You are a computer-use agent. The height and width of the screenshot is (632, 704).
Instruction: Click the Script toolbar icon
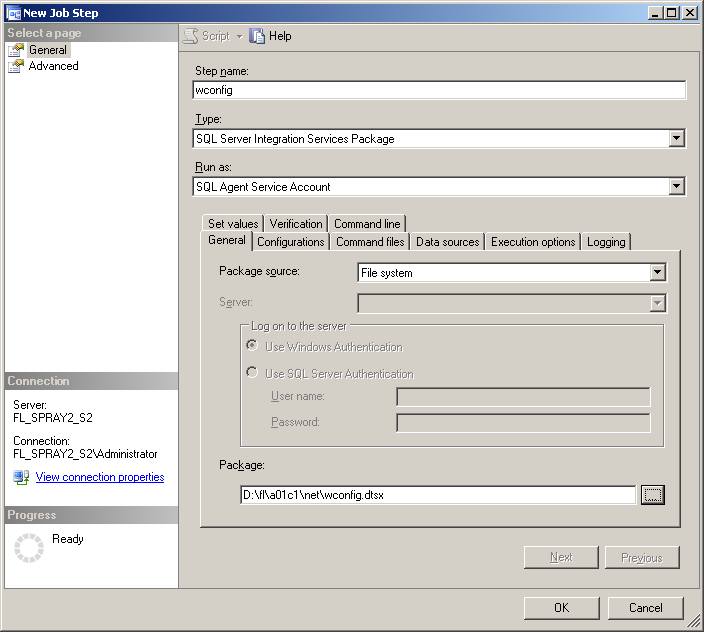pyautogui.click(x=190, y=36)
